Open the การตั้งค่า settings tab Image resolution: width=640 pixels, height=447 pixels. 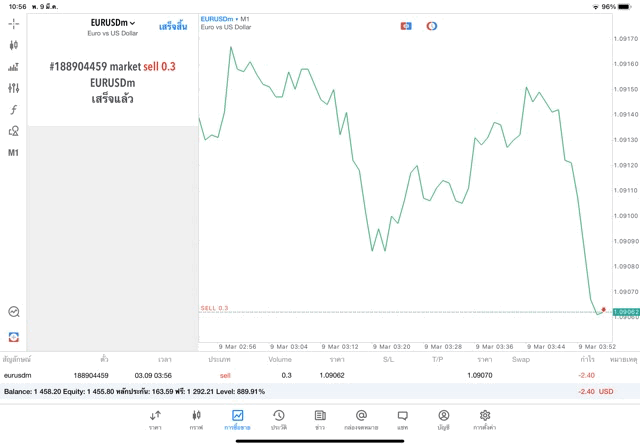pos(484,420)
